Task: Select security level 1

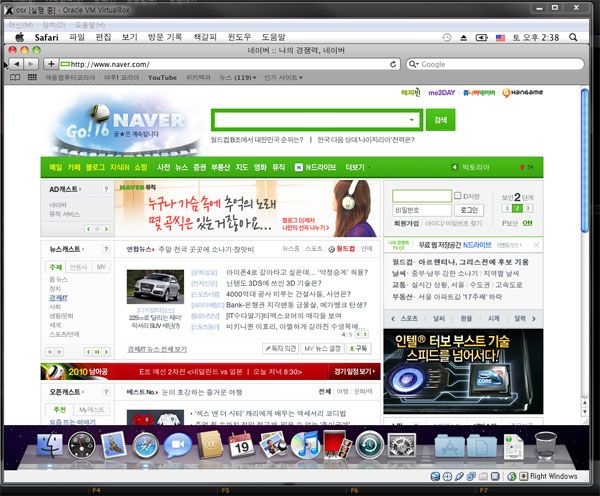Action: pos(506,208)
